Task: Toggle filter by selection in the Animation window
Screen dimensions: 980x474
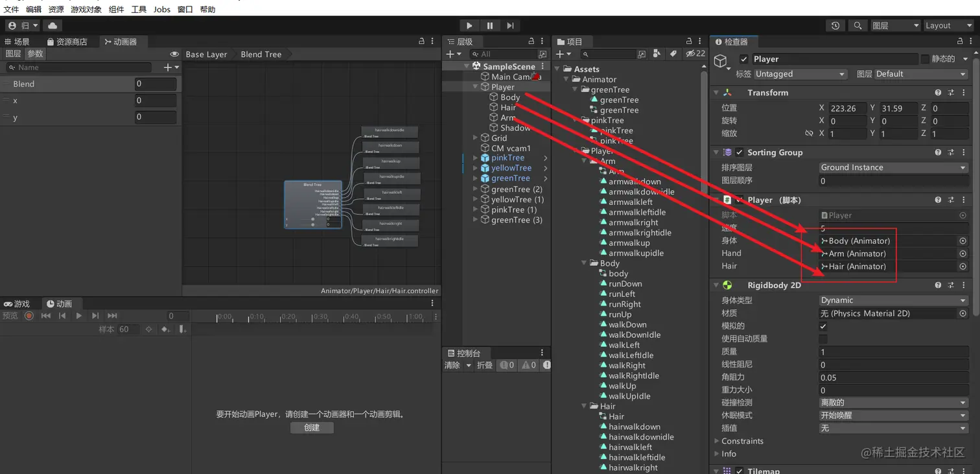Action: 149,329
